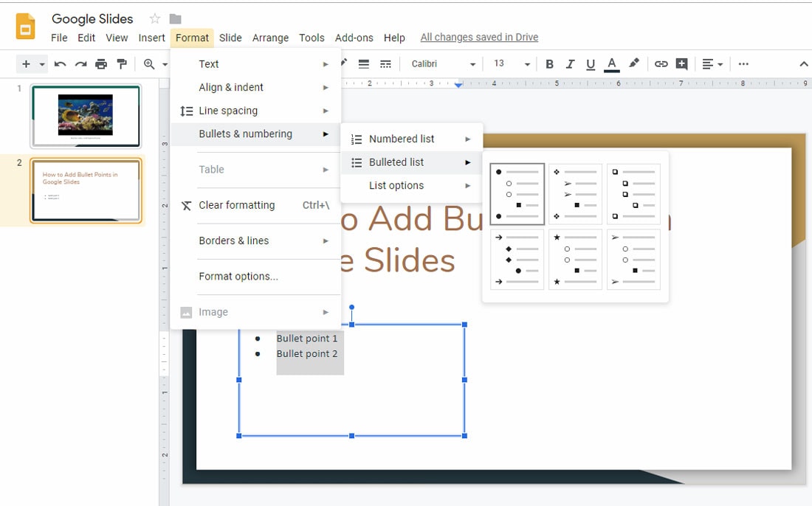Click the text "Bullet point 1"
Image resolution: width=812 pixels, height=506 pixels.
click(307, 339)
